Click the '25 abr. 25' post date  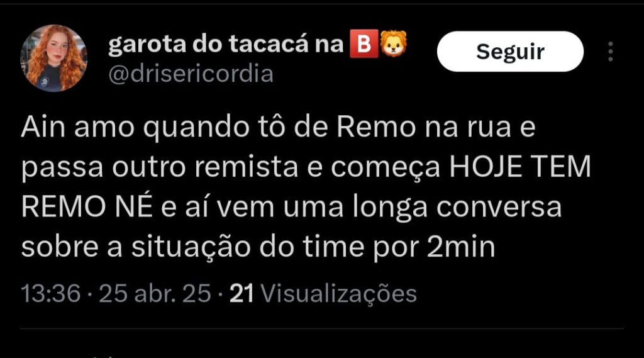[155, 293]
